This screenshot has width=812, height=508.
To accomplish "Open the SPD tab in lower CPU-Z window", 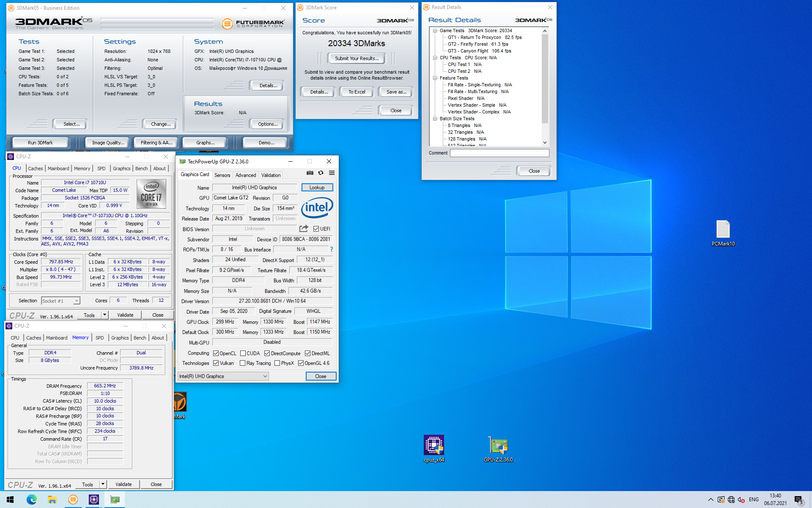I will click(x=100, y=337).
